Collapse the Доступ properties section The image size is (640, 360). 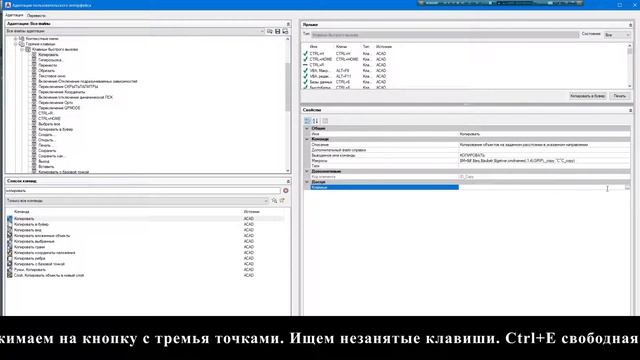[x=307, y=182]
